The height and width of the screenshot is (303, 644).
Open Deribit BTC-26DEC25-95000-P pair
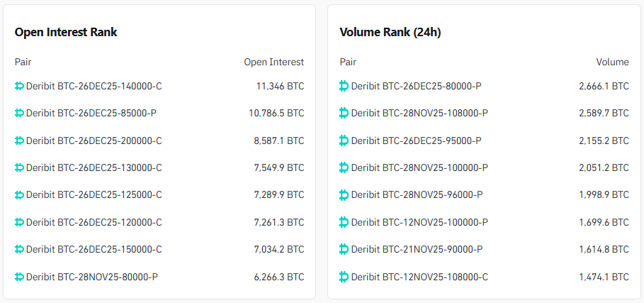pos(416,141)
